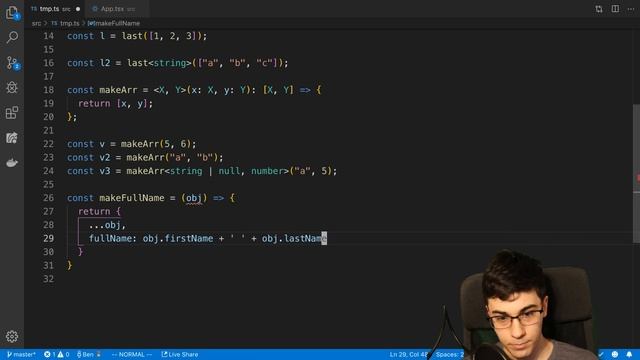Click the checkmark icon in status bar
The width and height of the screenshot is (640, 360).
click(x=601, y=354)
